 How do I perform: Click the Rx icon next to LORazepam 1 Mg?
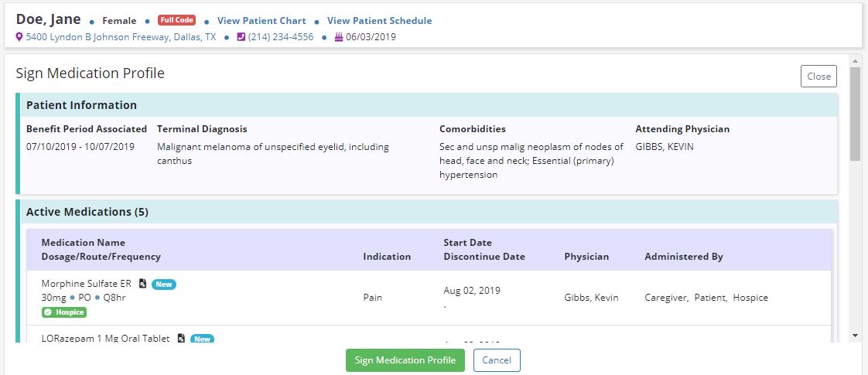(x=181, y=339)
